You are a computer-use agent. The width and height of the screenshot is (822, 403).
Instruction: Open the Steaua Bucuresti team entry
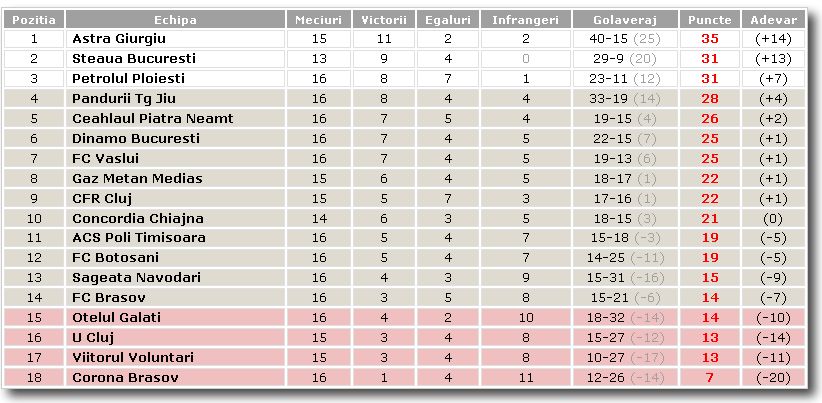point(134,59)
